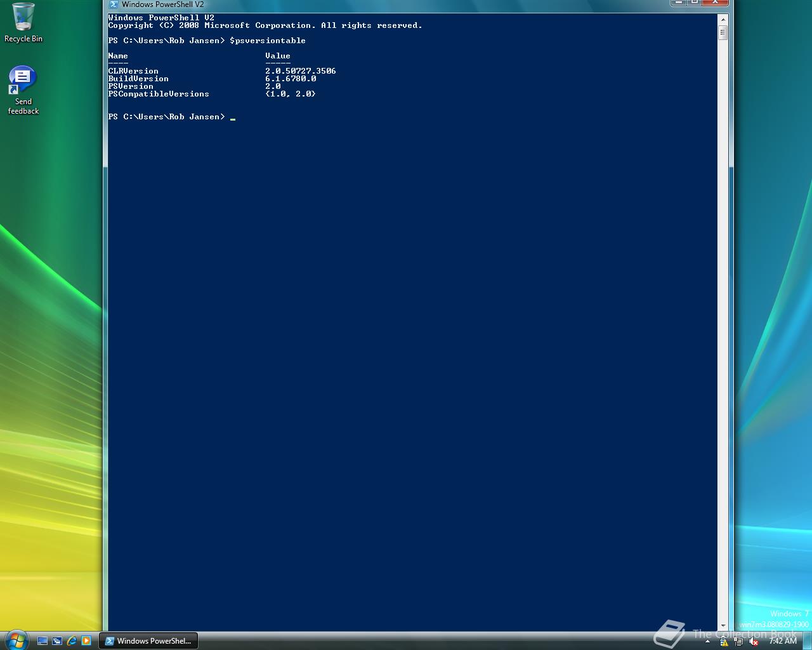Screen dimensions: 812x650
Task: Click the Windows PowerShell V2 title bar text
Action: pos(163,4)
